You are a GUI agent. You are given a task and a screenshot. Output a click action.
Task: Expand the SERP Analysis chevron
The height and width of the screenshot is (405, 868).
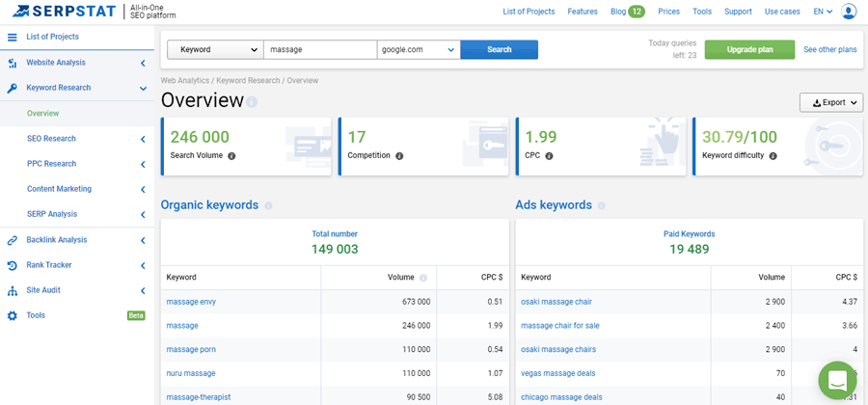[143, 215]
